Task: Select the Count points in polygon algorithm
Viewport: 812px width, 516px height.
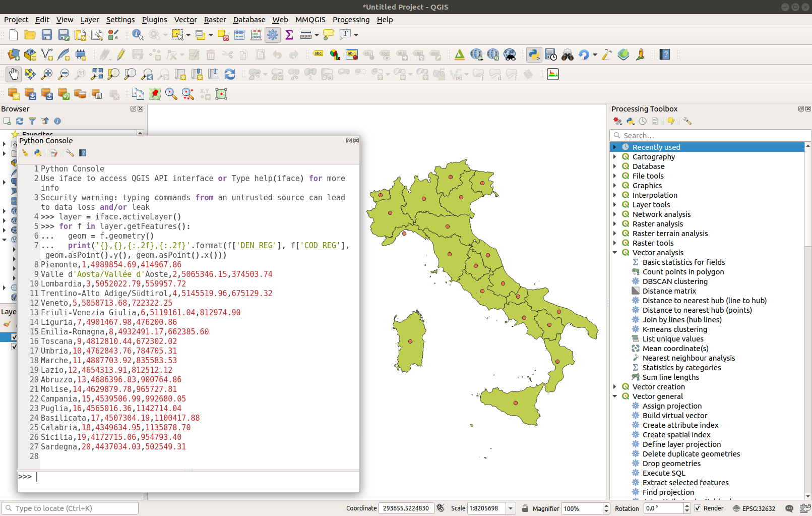Action: click(683, 272)
